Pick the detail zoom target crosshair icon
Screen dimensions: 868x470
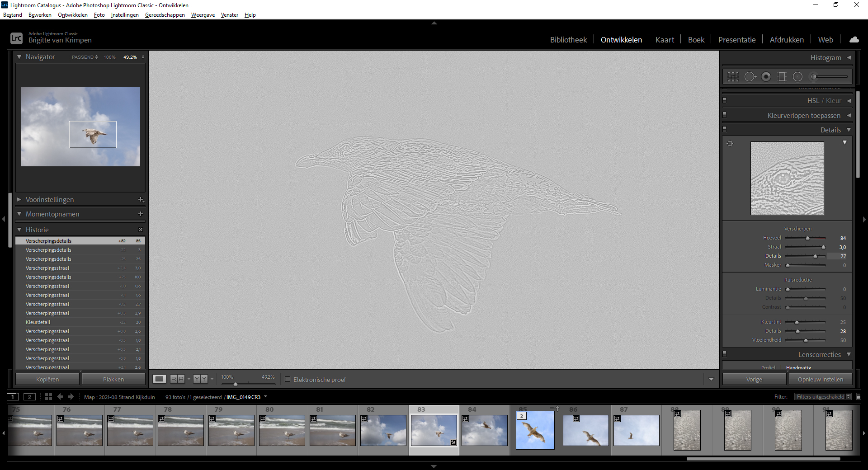[730, 144]
